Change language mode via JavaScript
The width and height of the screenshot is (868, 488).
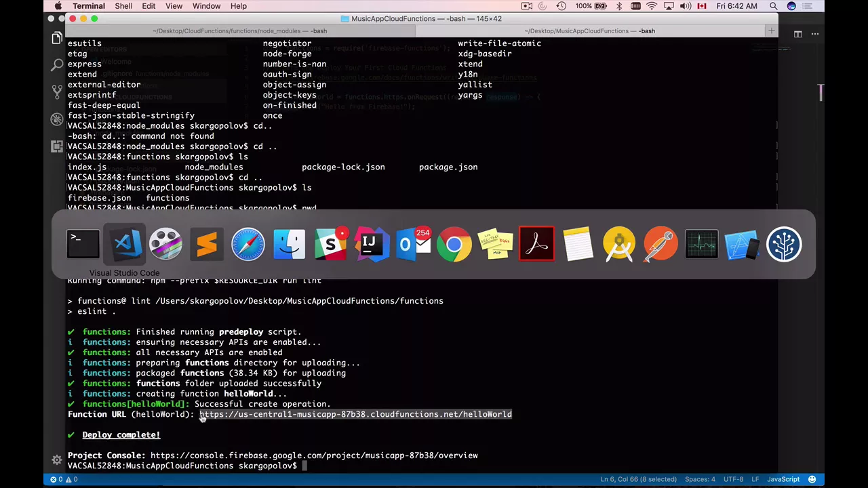click(783, 479)
